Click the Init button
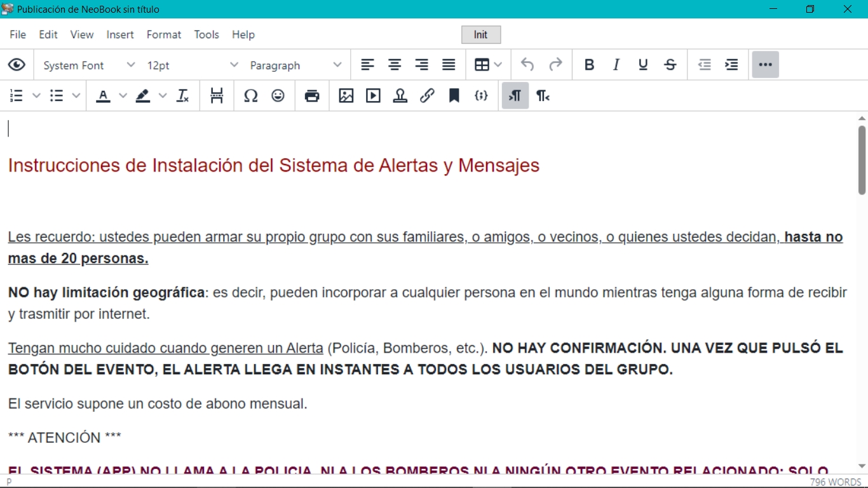 coord(481,35)
